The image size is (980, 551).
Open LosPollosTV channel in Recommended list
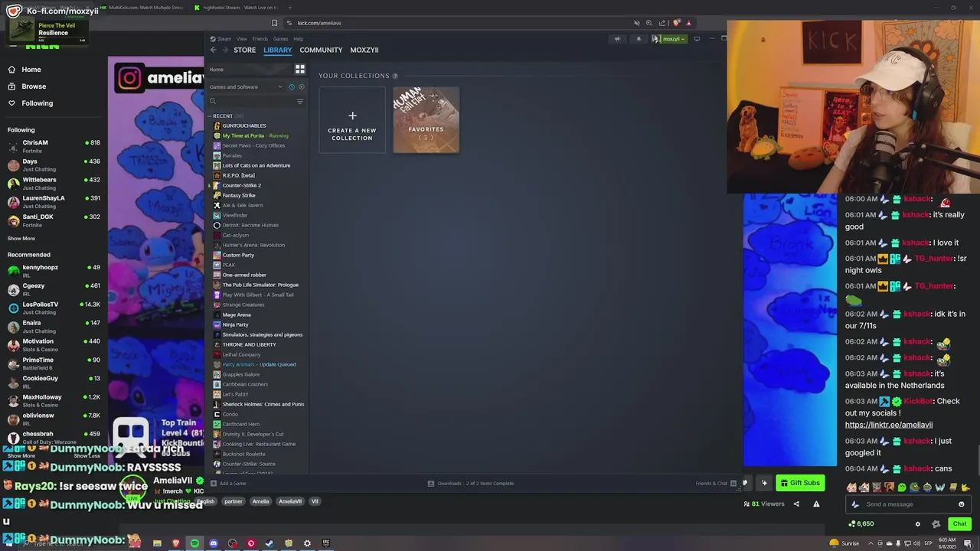(54, 308)
